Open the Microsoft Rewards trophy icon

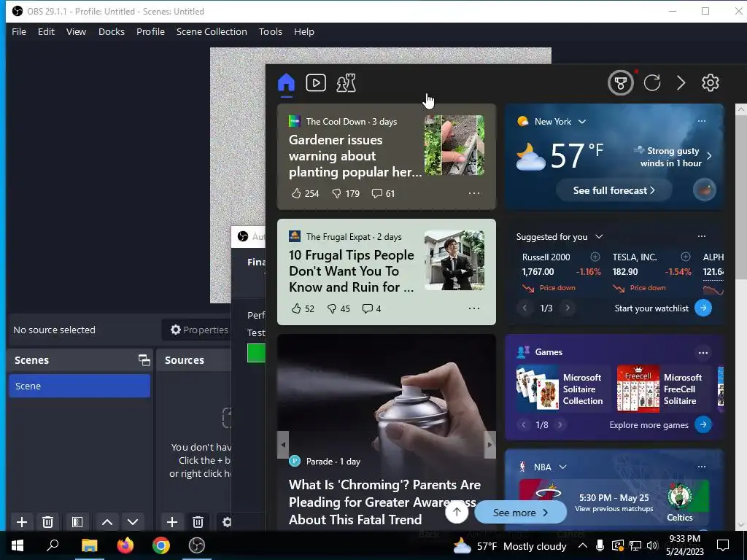coord(620,83)
